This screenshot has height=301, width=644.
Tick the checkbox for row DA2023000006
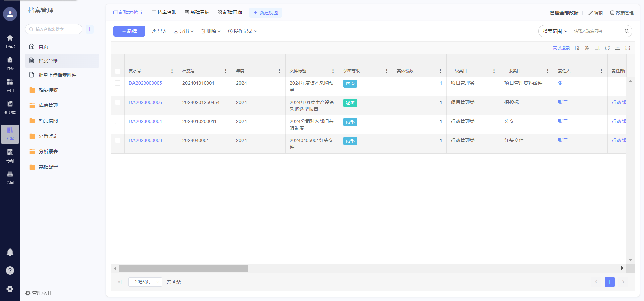point(118,102)
